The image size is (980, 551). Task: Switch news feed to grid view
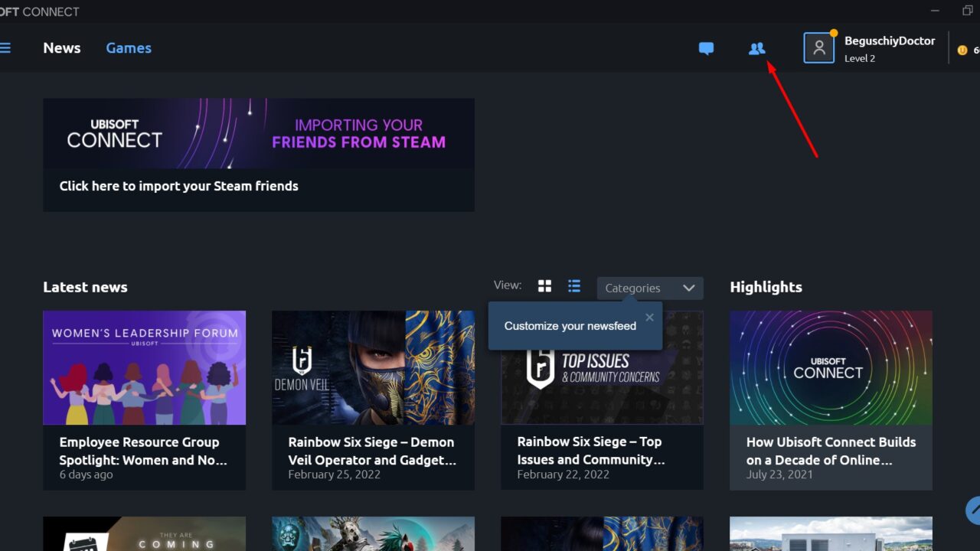coord(544,286)
